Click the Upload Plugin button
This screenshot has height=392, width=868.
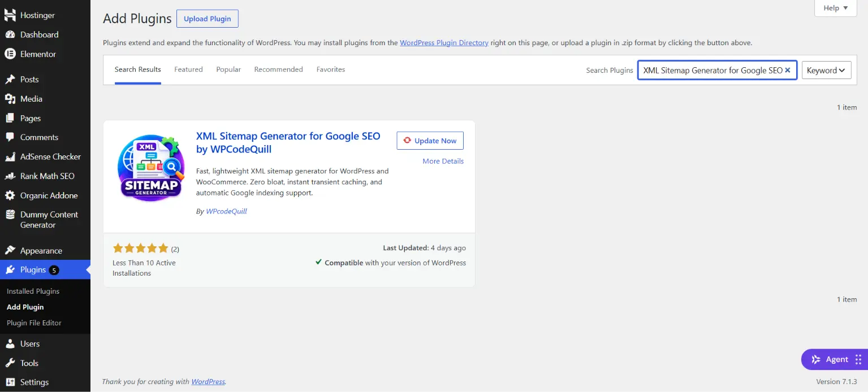click(208, 19)
